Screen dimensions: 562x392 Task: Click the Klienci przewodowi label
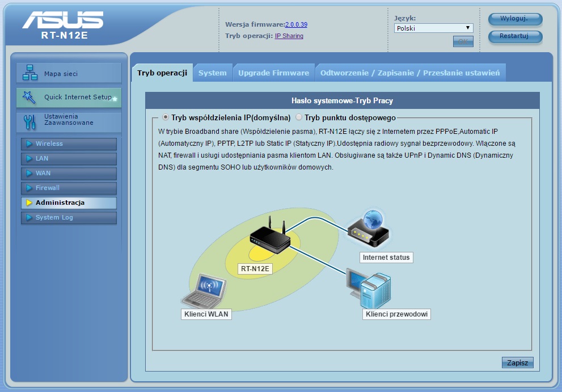coord(396,314)
